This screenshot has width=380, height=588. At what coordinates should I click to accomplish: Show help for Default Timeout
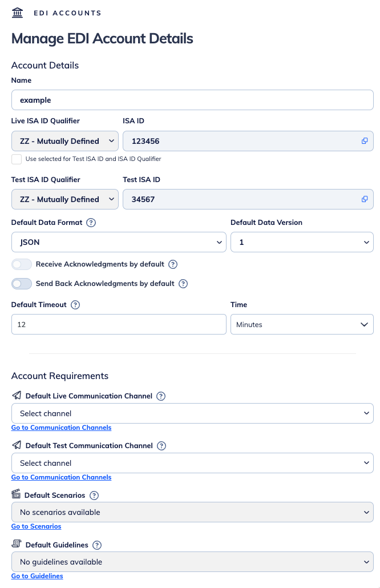point(75,304)
